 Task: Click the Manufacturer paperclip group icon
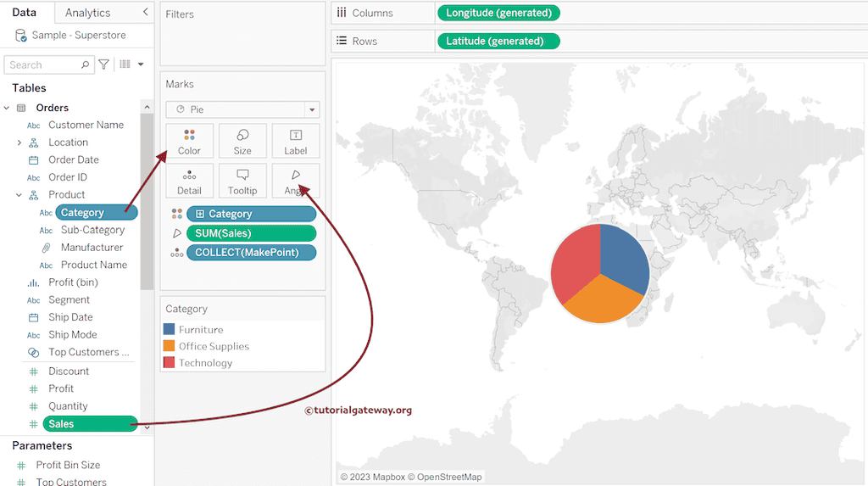47,248
